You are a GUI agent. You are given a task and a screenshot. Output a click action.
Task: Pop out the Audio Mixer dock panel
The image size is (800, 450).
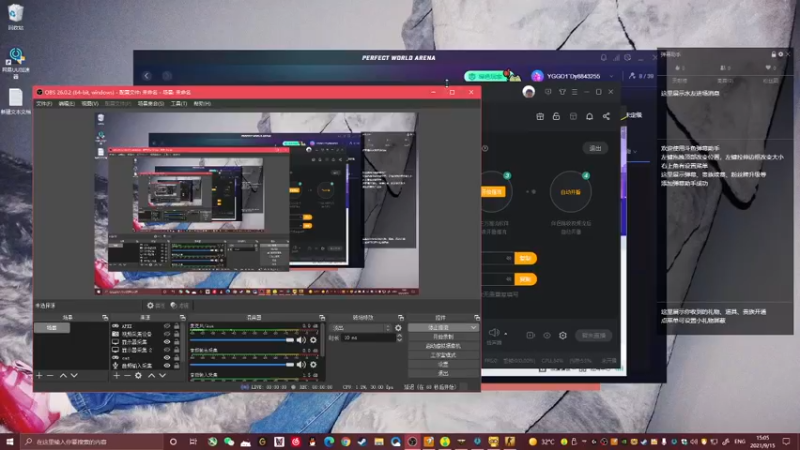click(321, 317)
